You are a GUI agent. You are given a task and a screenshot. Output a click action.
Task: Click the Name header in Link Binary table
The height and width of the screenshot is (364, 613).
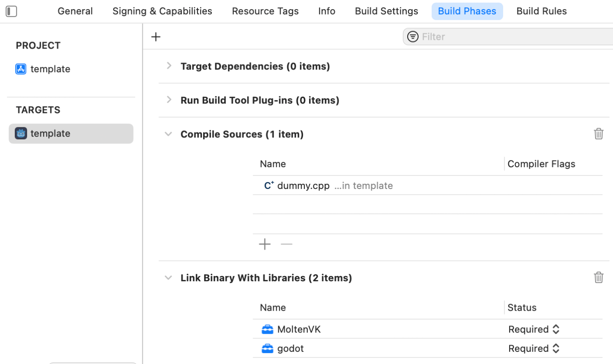(x=273, y=307)
